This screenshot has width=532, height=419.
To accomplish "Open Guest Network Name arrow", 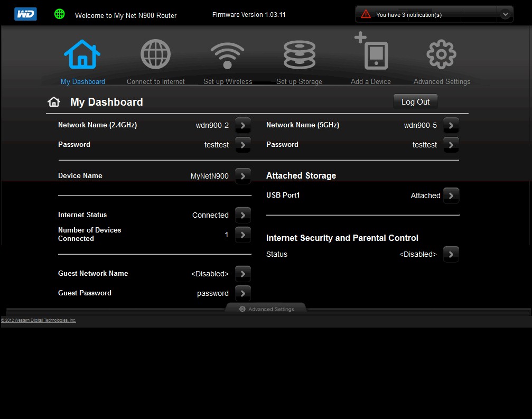I will pyautogui.click(x=243, y=274).
